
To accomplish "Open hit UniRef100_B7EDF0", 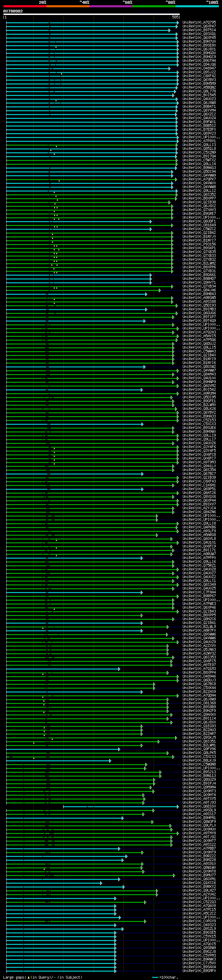I will pos(199,130).
